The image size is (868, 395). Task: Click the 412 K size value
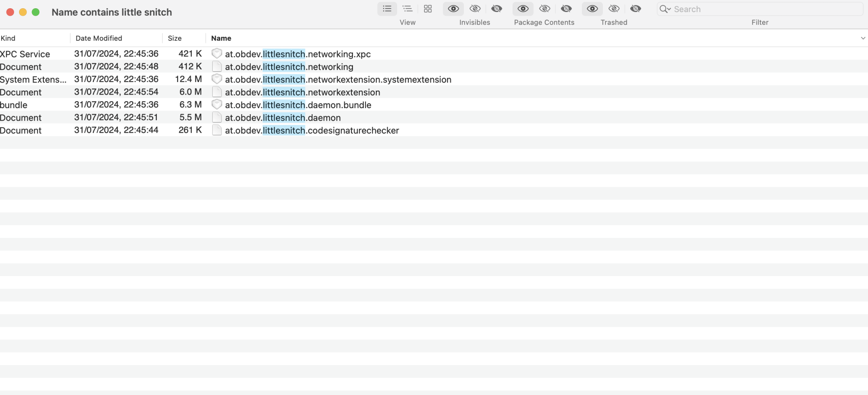[x=190, y=66]
